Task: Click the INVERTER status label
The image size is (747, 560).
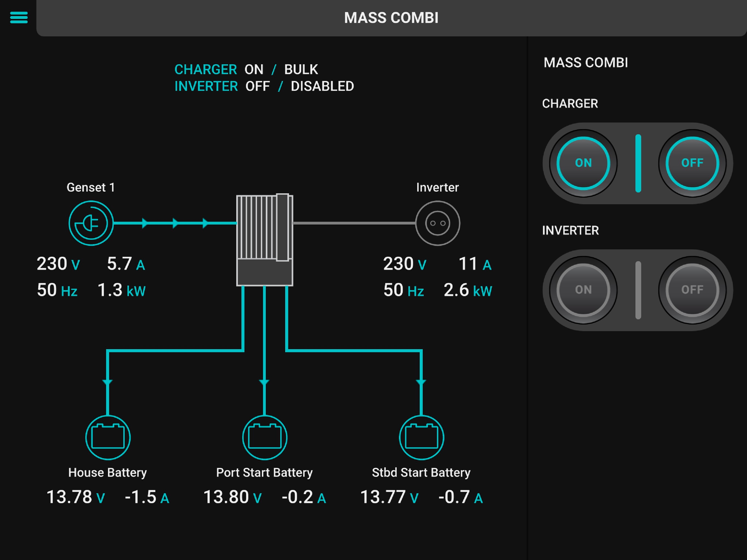Action: click(x=206, y=86)
